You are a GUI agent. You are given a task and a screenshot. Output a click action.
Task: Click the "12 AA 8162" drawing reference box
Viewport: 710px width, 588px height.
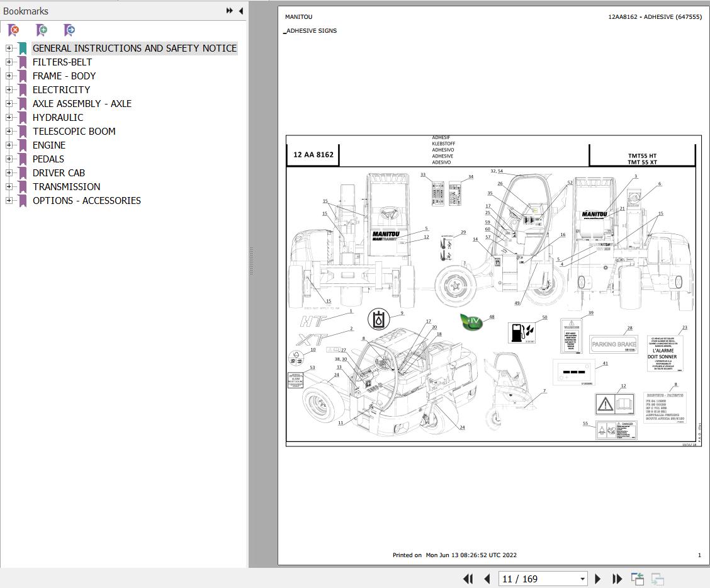[x=313, y=154]
